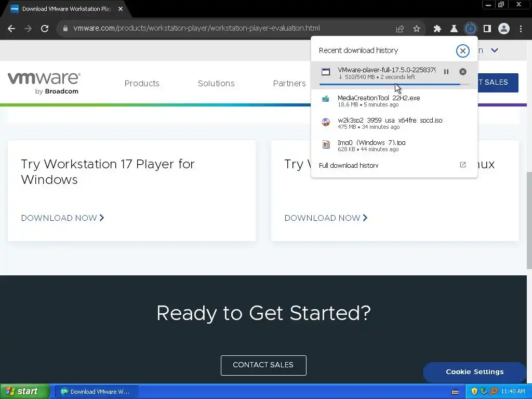
Task: Click the 11:40 AM clock
Action: pos(513,392)
